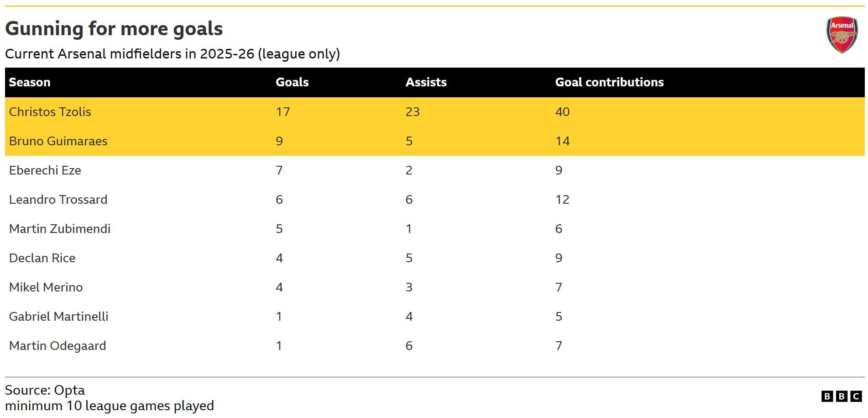Viewport: 868px width, 418px height.
Task: Click the Declan Rice player name
Action: pos(42,258)
